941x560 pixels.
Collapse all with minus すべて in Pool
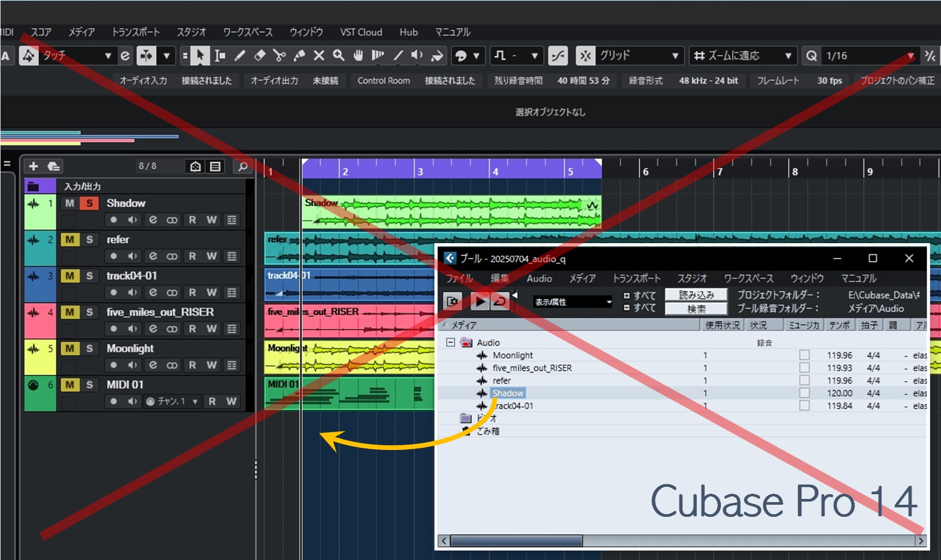point(639,307)
